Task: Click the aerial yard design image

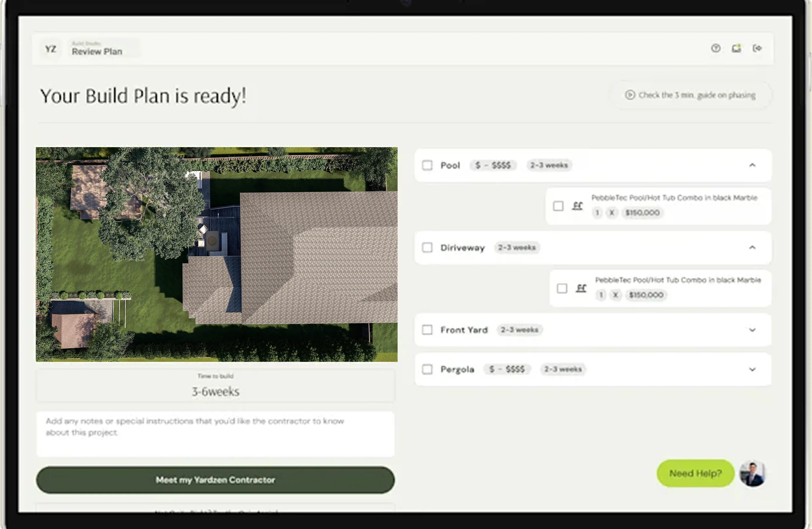Action: (x=217, y=254)
